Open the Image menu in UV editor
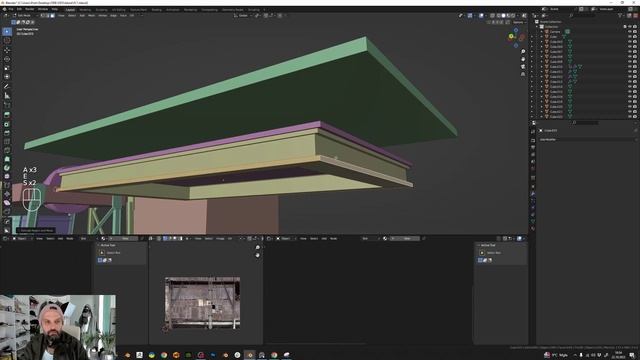The width and height of the screenshot is (640, 360). click(220, 238)
